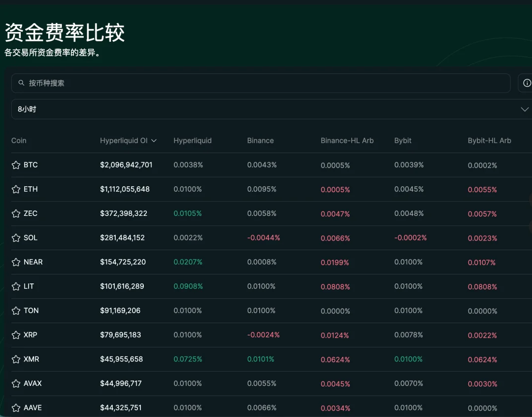Image resolution: width=532 pixels, height=417 pixels.
Task: Favorite the BTC row star
Action: pos(16,165)
